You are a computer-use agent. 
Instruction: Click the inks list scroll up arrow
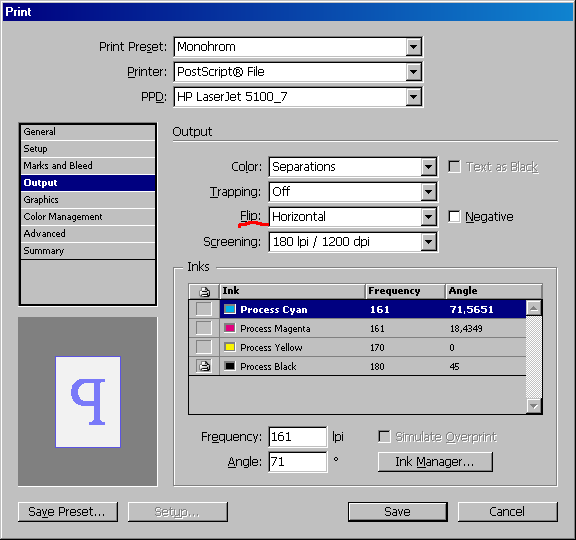click(534, 308)
